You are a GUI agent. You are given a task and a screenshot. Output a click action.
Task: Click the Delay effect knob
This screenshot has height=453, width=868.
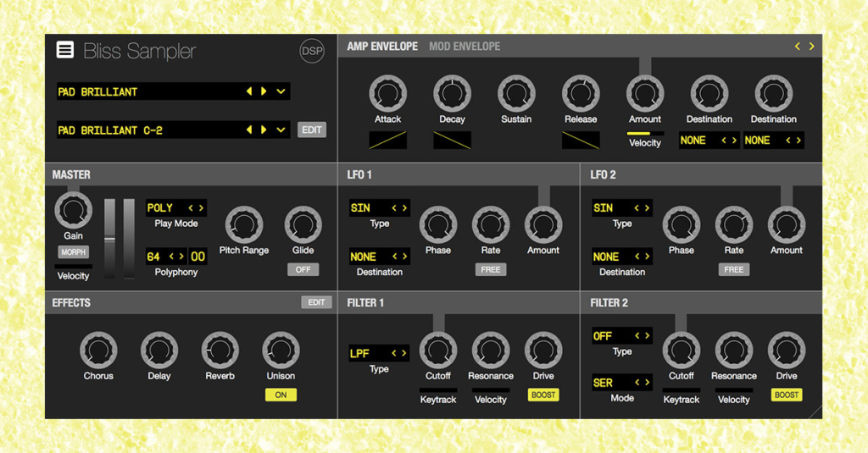(159, 350)
